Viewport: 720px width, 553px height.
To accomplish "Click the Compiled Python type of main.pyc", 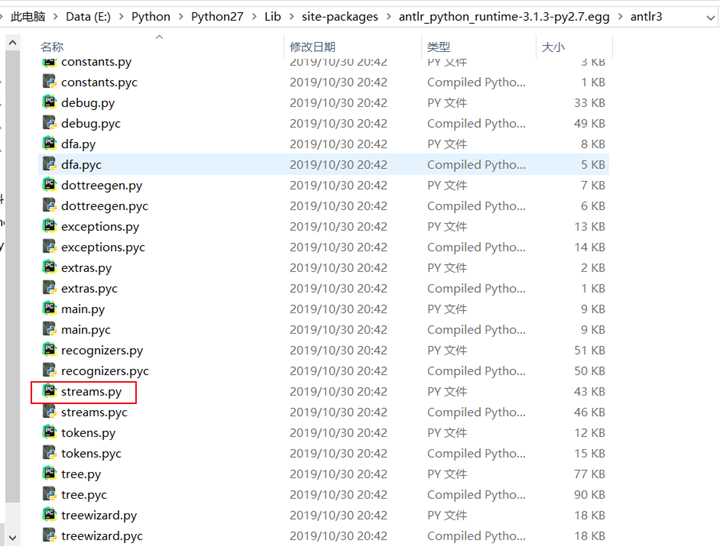I will coord(477,329).
